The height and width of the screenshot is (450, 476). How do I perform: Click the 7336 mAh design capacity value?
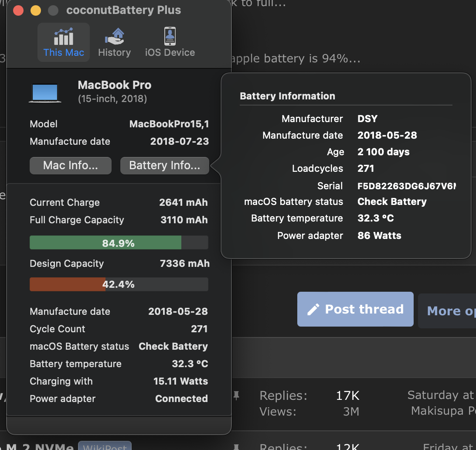point(184,263)
